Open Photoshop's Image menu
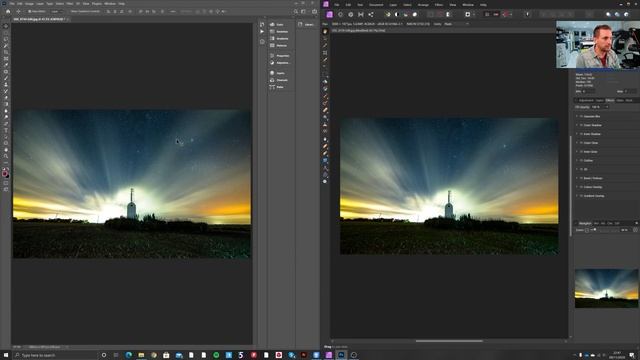Screen dimensions: 640x360 [x=29, y=4]
